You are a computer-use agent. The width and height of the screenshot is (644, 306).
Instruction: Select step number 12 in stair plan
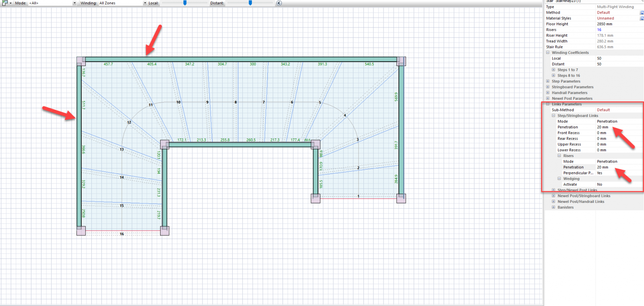[x=129, y=122]
